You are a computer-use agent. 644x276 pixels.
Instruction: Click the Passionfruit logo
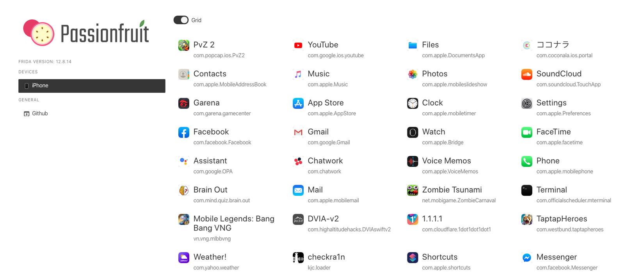click(86, 32)
